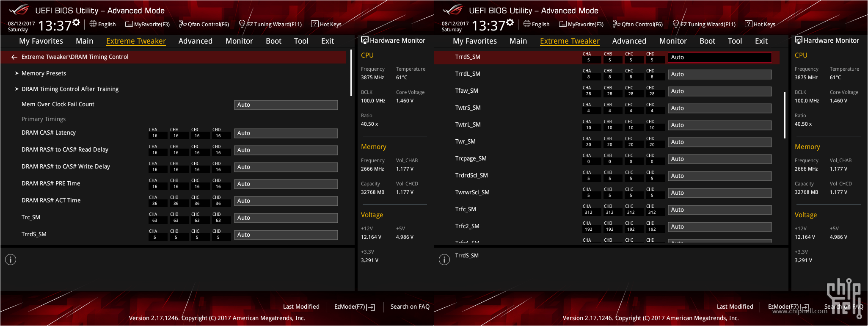Open Mem Over Clock Fail Count field
This screenshot has height=326, width=868.
click(286, 105)
